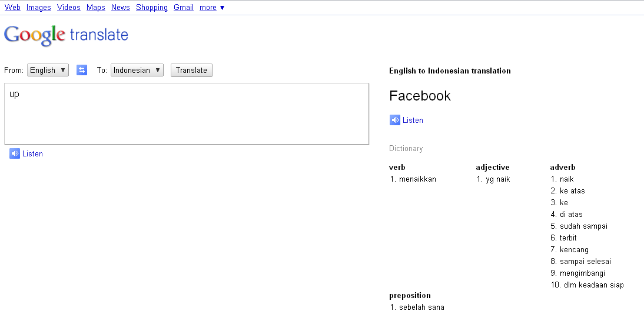The height and width of the screenshot is (331, 644).
Task: Click the Listen link below the source box
Action: pyautogui.click(x=32, y=154)
